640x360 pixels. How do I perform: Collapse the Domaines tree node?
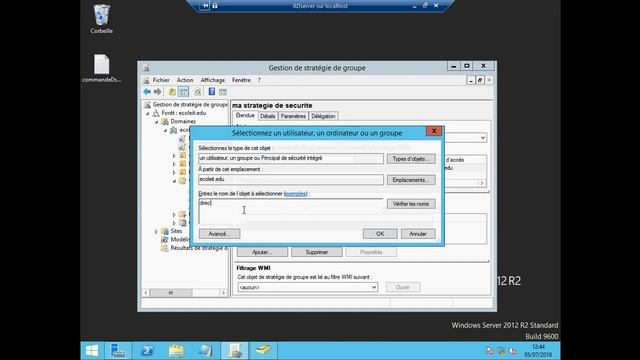click(156, 122)
